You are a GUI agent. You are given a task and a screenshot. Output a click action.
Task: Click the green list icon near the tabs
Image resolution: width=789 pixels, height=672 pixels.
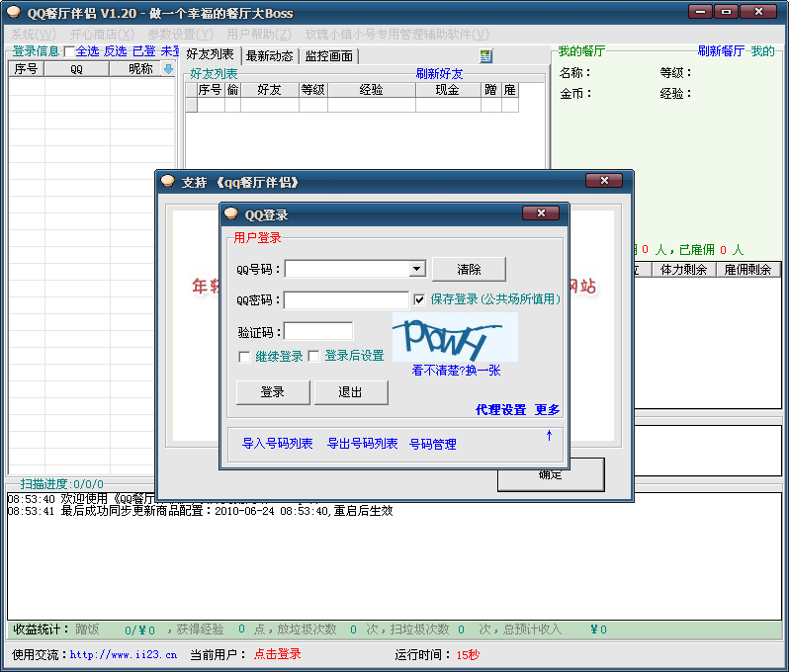pos(485,56)
